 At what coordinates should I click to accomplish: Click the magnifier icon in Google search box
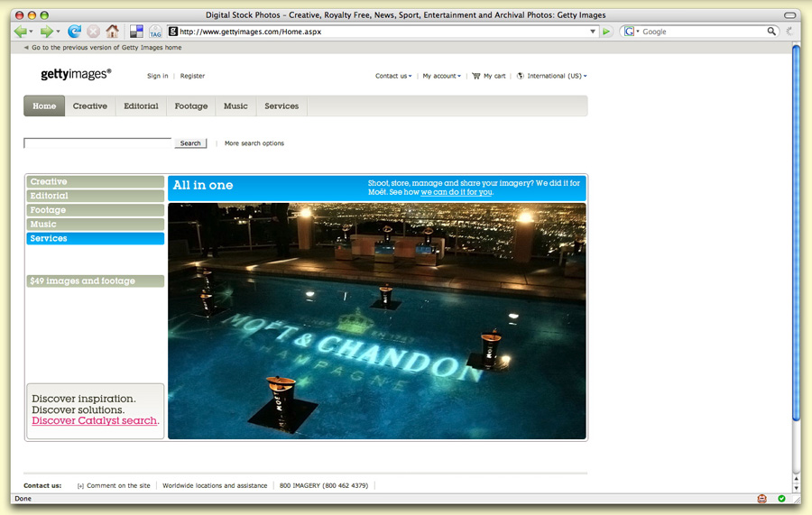pyautogui.click(x=771, y=32)
